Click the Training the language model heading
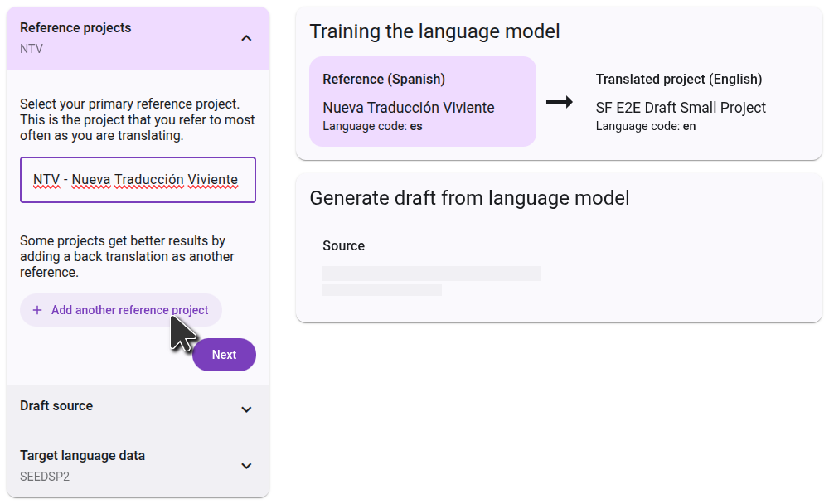Screen dimensions: 829x504 click(x=434, y=31)
